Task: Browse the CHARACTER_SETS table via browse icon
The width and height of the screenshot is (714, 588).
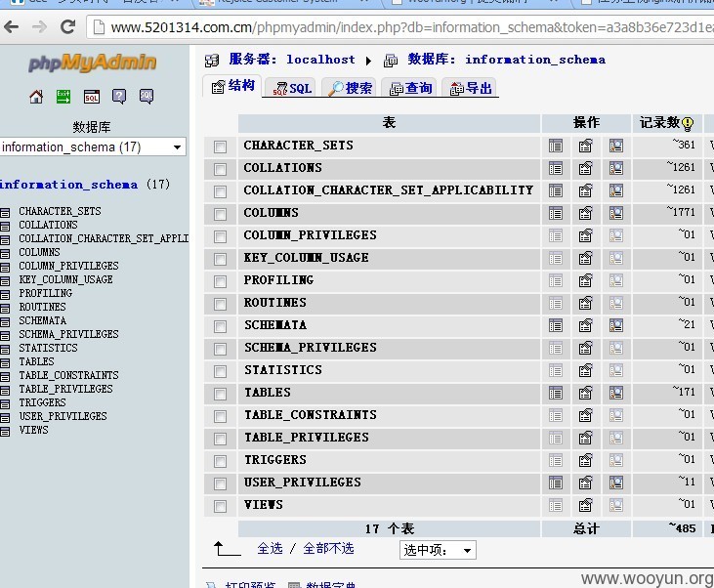Action: tap(556, 146)
